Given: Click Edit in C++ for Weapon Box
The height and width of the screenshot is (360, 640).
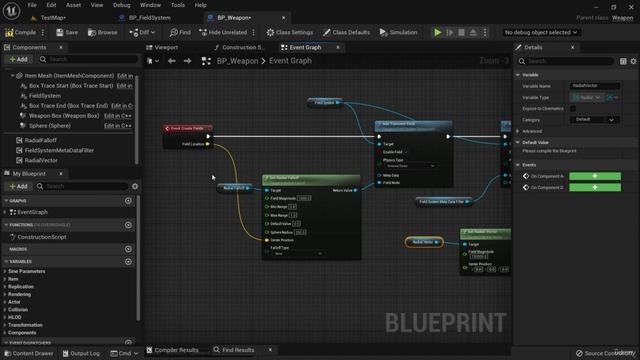Looking at the screenshot, I should [118, 116].
